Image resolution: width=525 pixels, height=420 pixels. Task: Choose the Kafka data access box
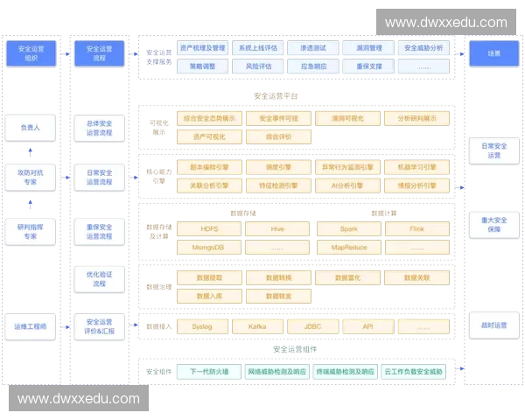(x=257, y=326)
